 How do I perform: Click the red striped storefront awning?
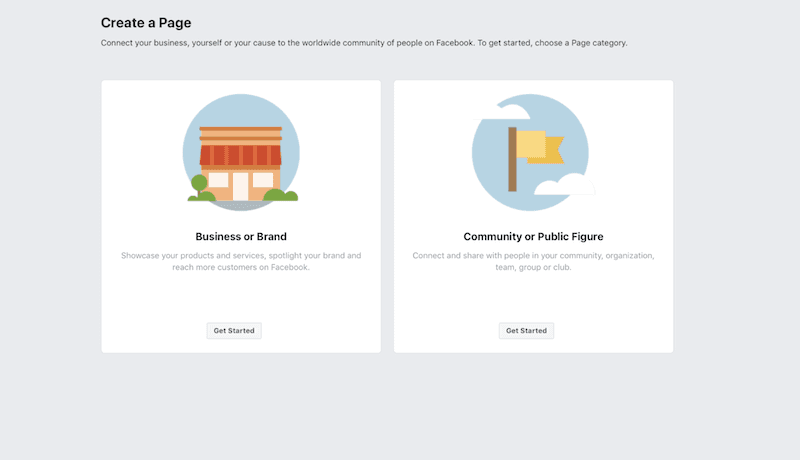point(241,155)
